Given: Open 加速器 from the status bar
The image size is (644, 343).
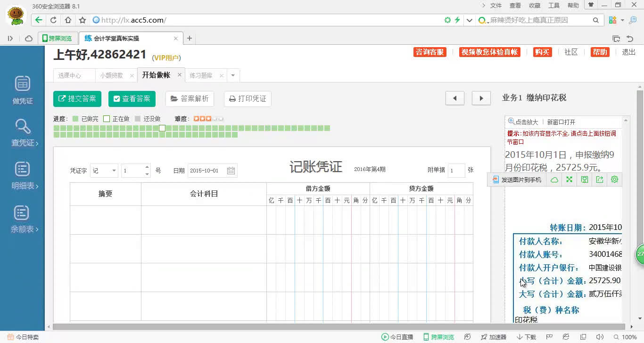Looking at the screenshot, I should (493, 337).
